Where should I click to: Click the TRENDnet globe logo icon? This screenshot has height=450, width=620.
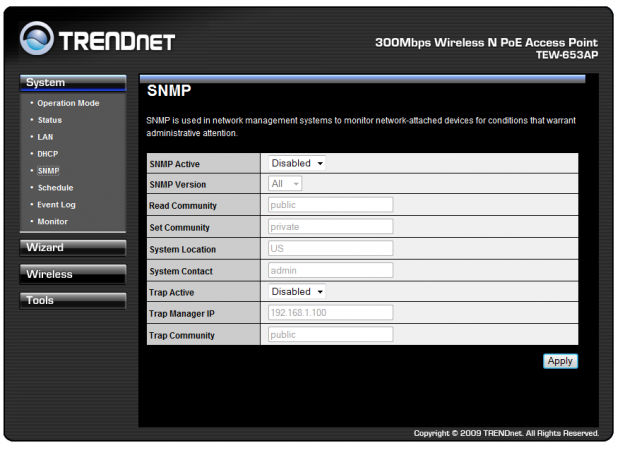pyautogui.click(x=36, y=38)
